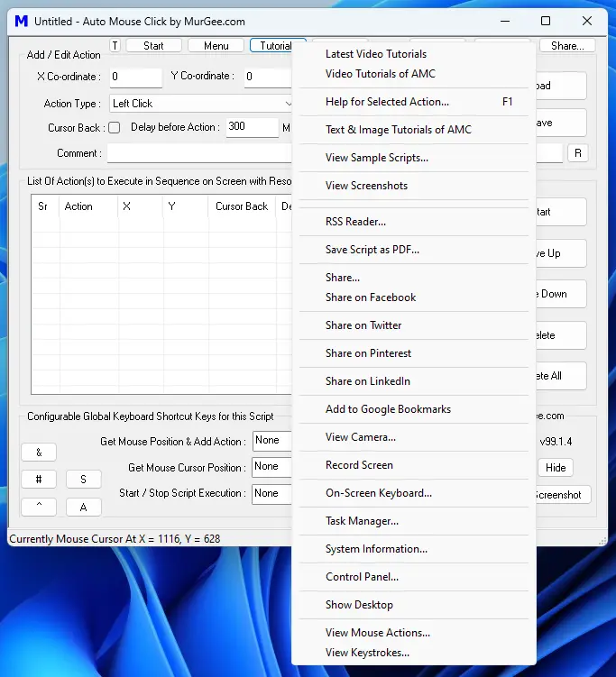Image resolution: width=616 pixels, height=677 pixels.
Task: Click the Action column header
Action: [88, 206]
